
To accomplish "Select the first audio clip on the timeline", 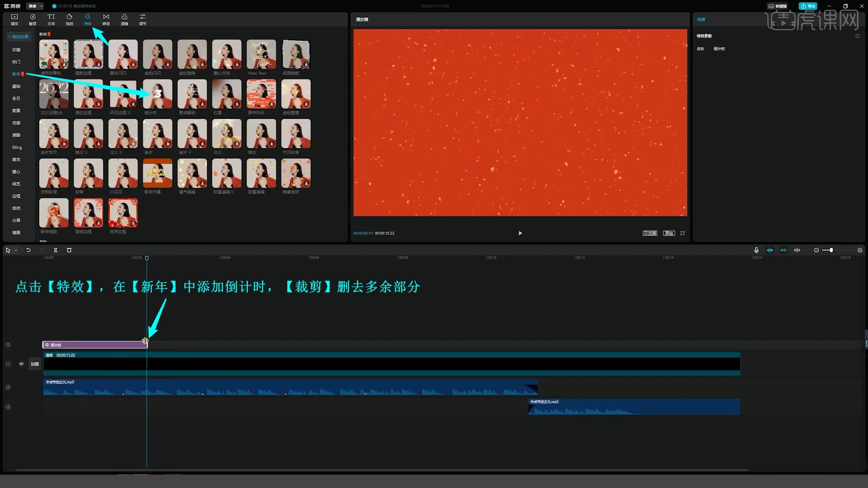I will tap(290, 387).
